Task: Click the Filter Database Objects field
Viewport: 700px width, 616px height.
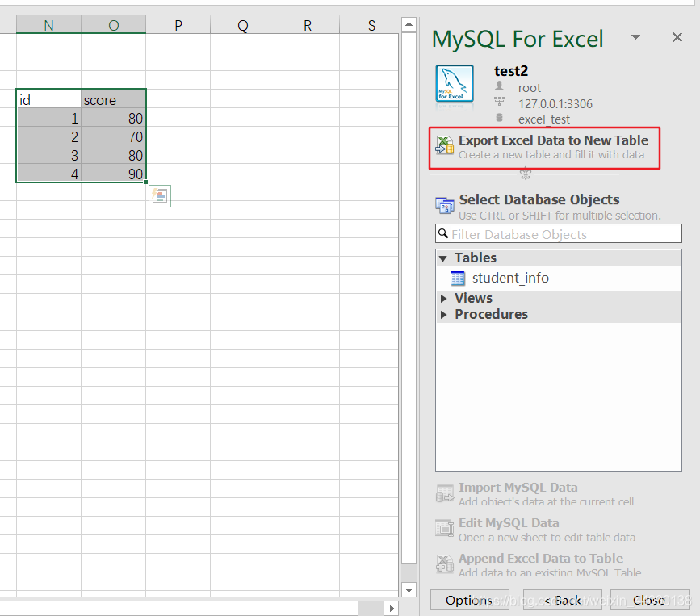Action: pos(559,233)
